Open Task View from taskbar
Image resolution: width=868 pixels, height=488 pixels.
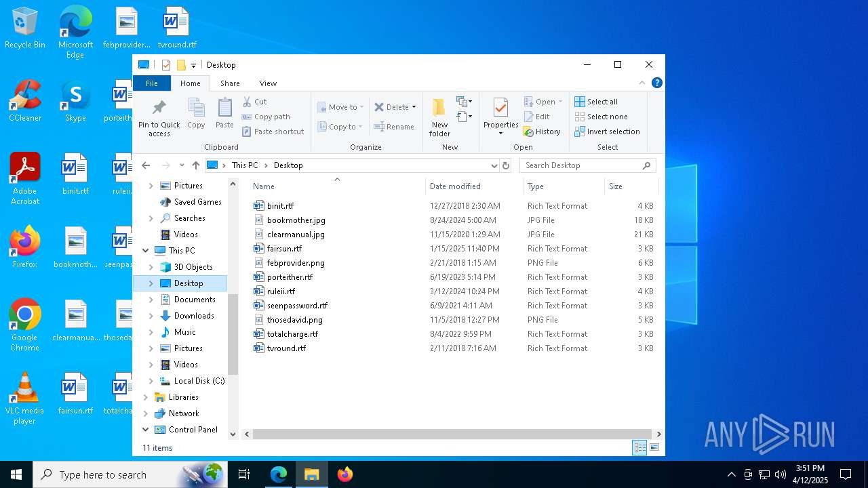(x=244, y=474)
